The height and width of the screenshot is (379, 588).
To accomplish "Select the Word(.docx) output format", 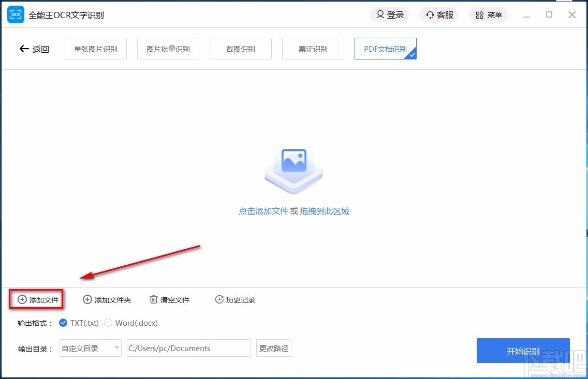I will (x=108, y=322).
